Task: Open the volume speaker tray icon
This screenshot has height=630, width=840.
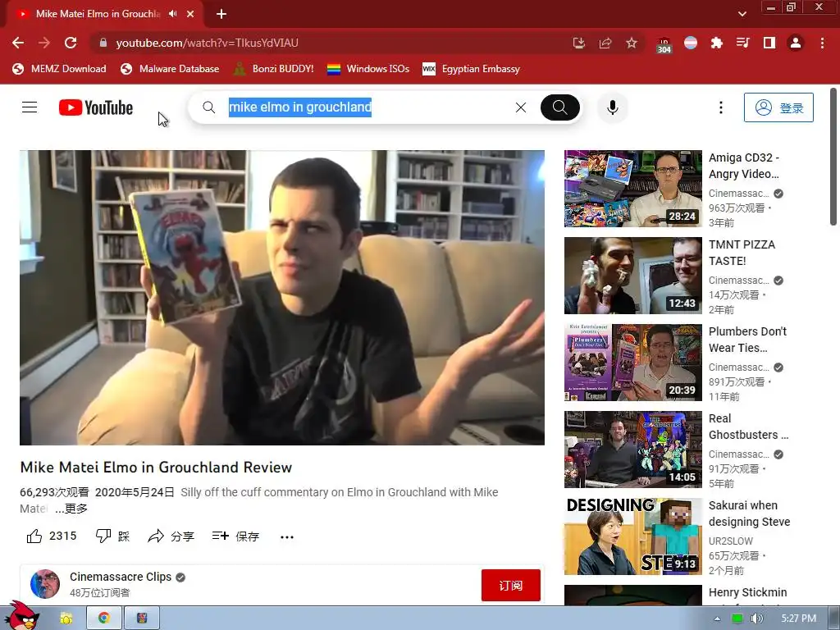Action: [x=756, y=619]
